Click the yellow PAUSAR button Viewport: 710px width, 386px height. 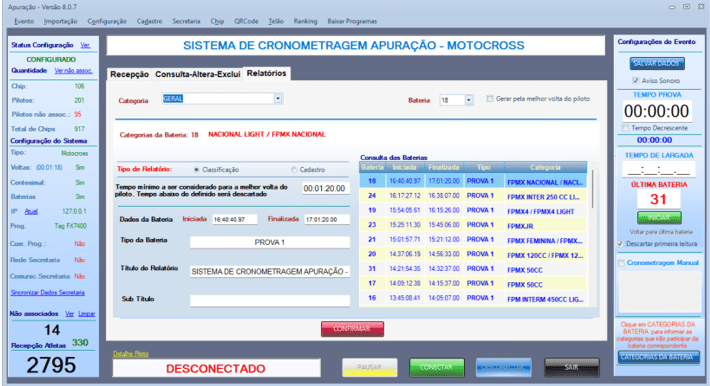(369, 367)
